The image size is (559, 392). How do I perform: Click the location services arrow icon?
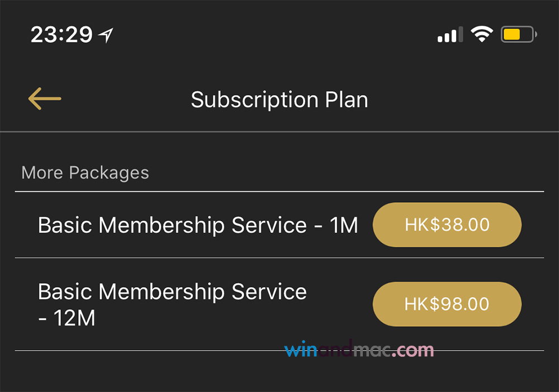pos(105,36)
